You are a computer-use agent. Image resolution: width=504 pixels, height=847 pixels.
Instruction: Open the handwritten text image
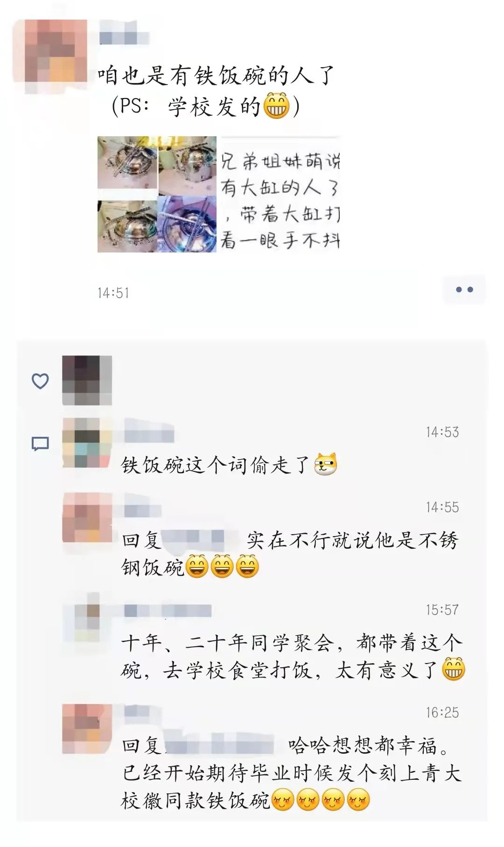click(x=279, y=194)
